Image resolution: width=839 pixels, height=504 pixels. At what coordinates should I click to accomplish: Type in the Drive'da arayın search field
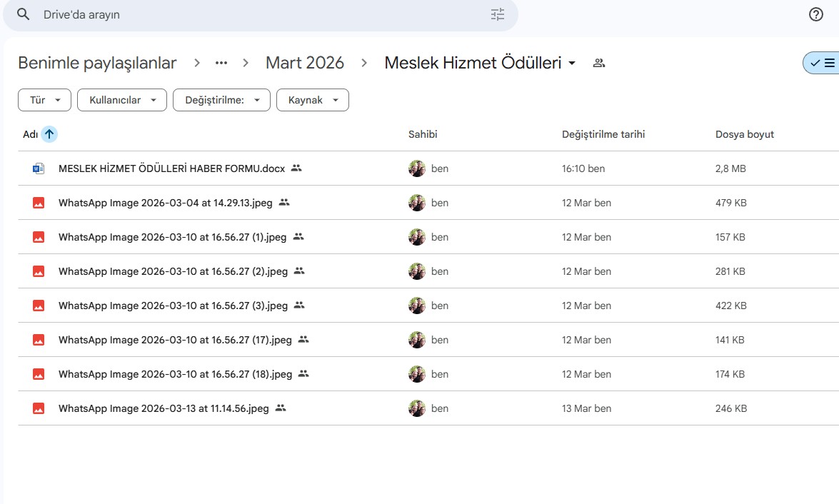click(257, 14)
